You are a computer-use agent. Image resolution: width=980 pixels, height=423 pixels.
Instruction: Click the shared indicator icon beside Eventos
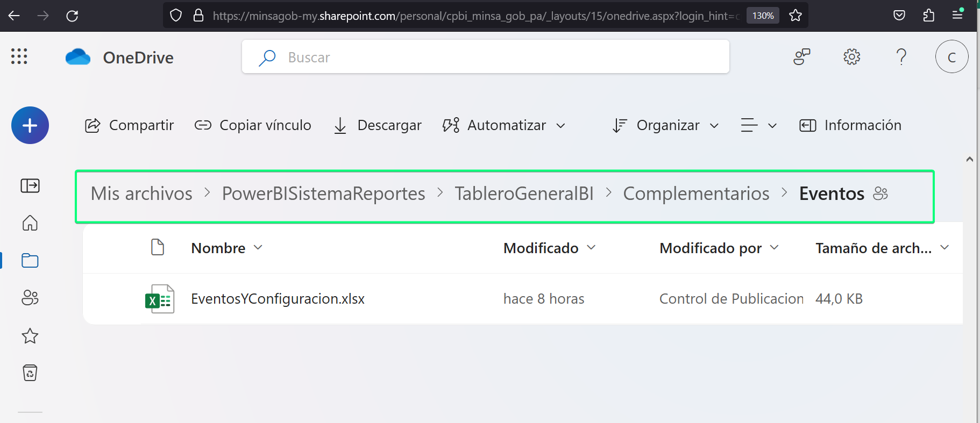(x=880, y=193)
